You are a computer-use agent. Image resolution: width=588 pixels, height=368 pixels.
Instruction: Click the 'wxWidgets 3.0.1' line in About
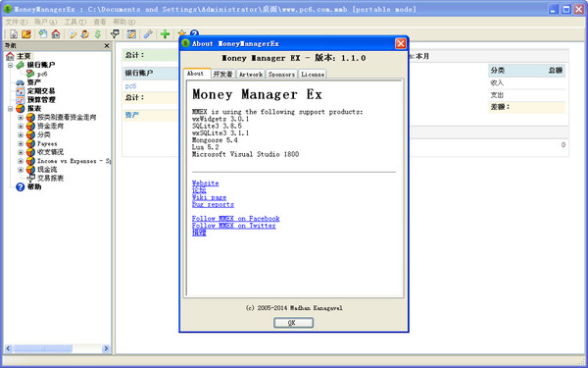click(x=220, y=119)
